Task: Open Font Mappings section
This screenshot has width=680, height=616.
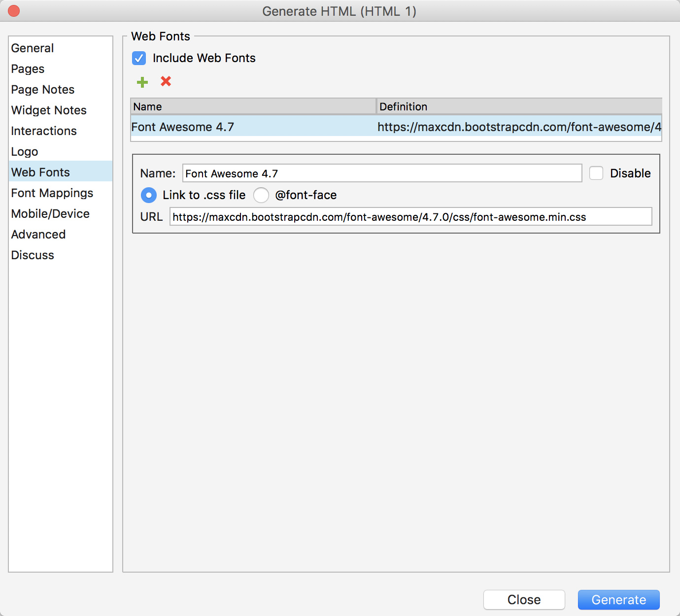Action: (52, 193)
